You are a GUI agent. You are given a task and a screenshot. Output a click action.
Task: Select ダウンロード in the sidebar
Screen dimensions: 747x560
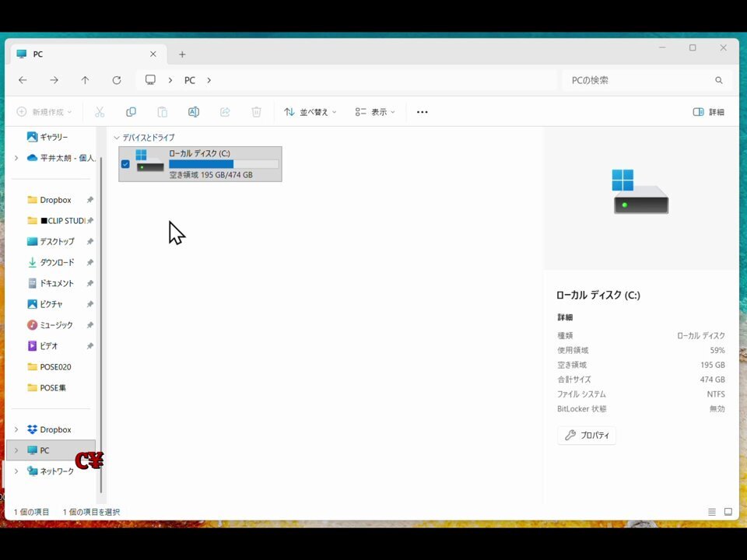click(57, 262)
